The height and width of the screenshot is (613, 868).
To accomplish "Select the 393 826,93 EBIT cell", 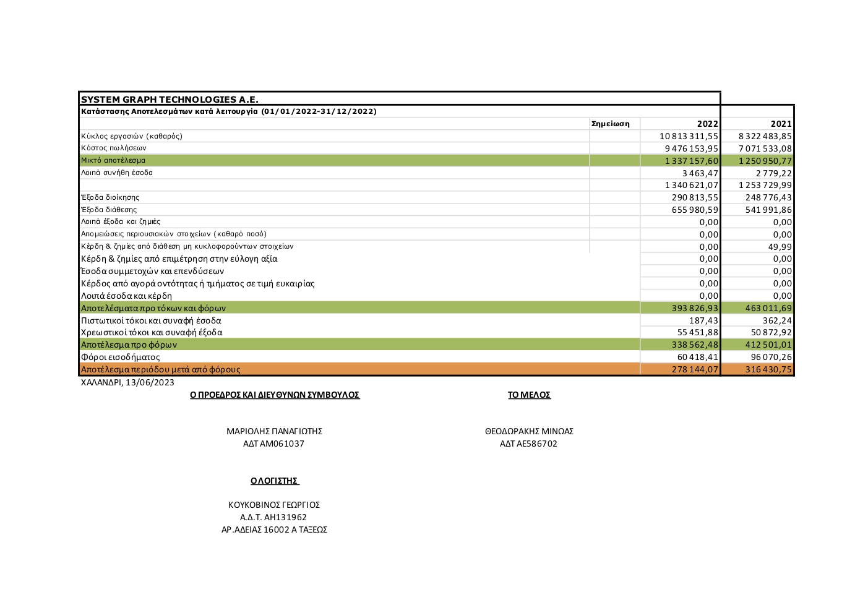I will point(695,308).
